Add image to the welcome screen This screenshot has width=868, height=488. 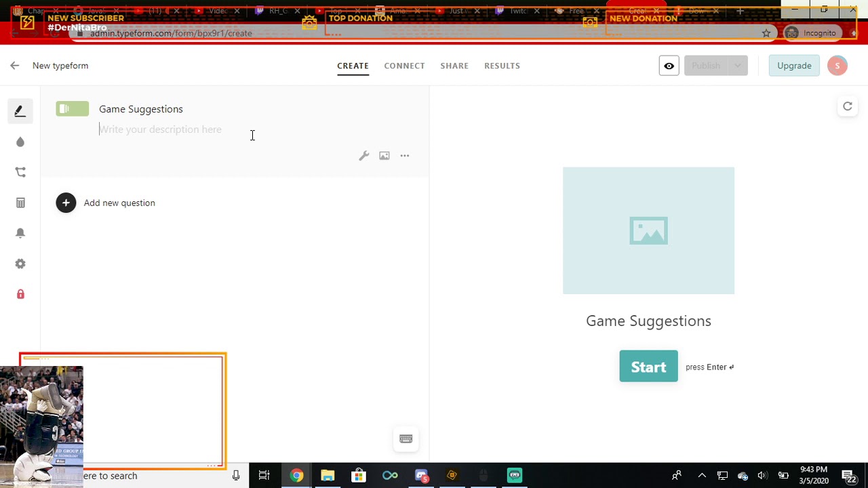[384, 156]
